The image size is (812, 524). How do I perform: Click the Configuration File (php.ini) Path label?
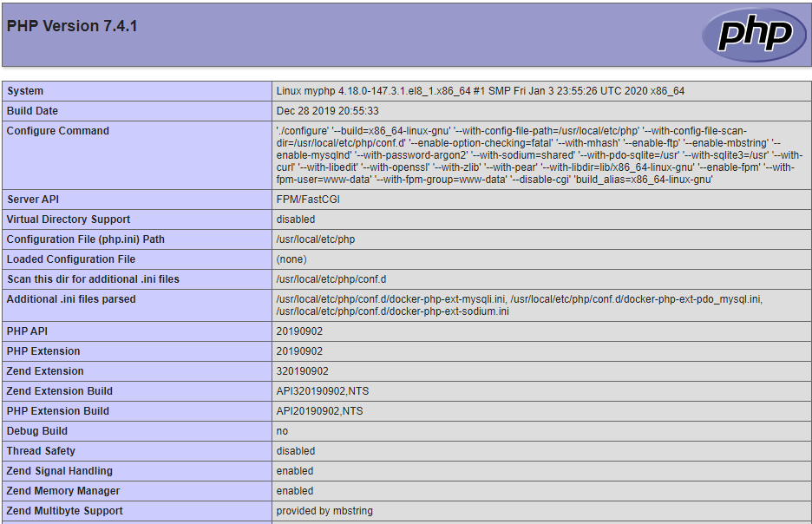(85, 239)
